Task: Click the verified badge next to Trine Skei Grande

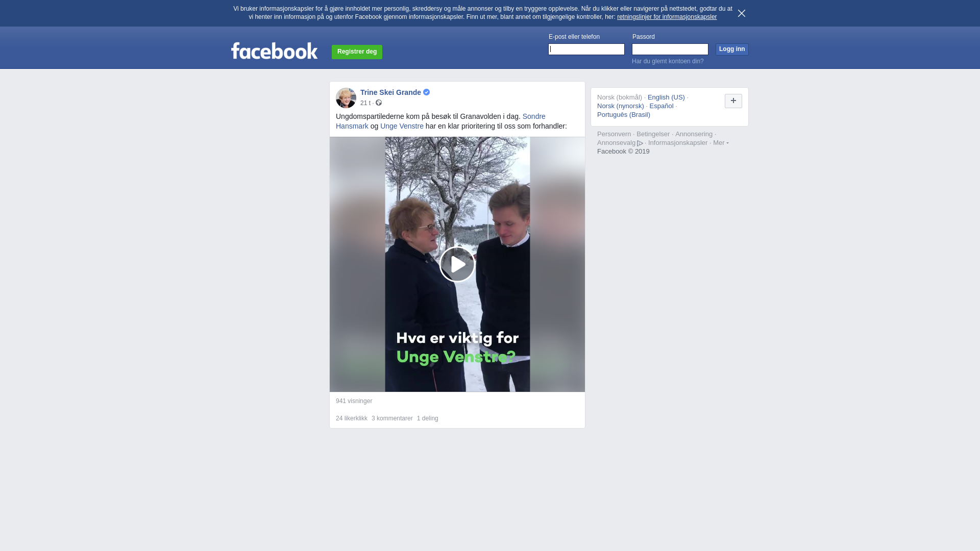Action: click(427, 92)
